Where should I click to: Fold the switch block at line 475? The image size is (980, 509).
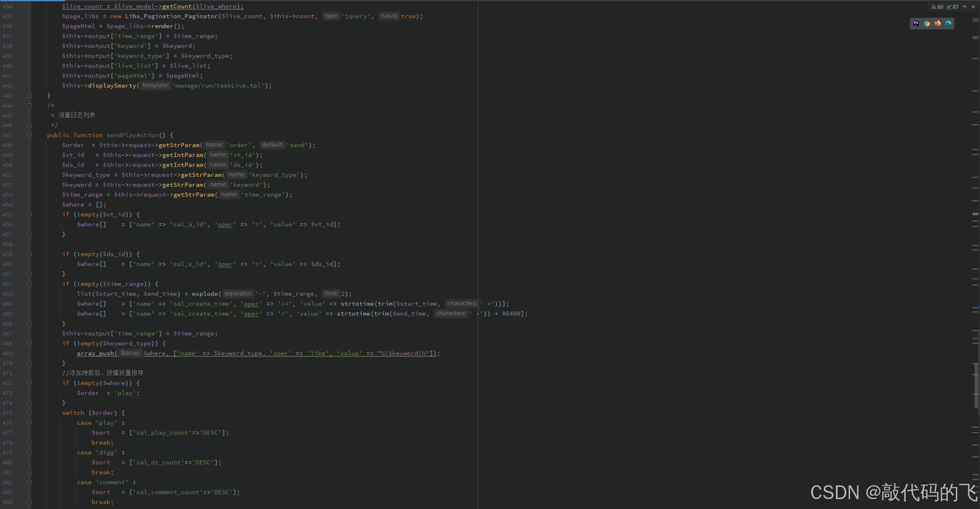click(29, 413)
